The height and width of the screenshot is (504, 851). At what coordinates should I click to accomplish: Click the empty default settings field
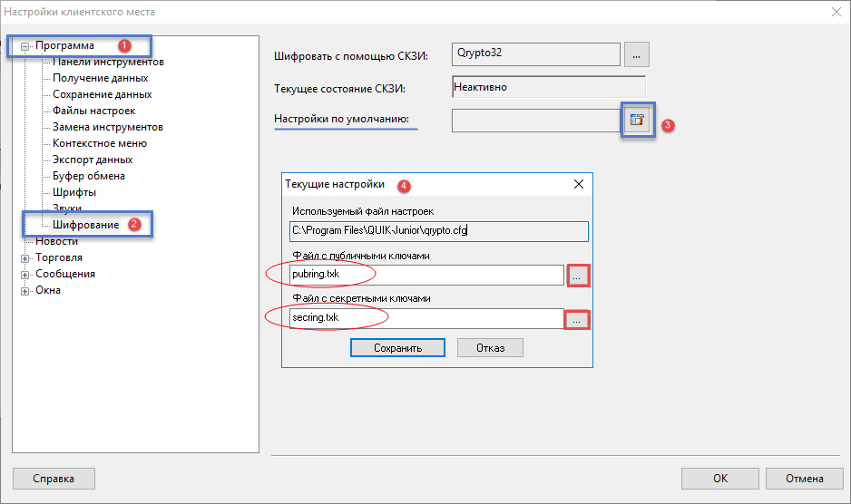535,120
